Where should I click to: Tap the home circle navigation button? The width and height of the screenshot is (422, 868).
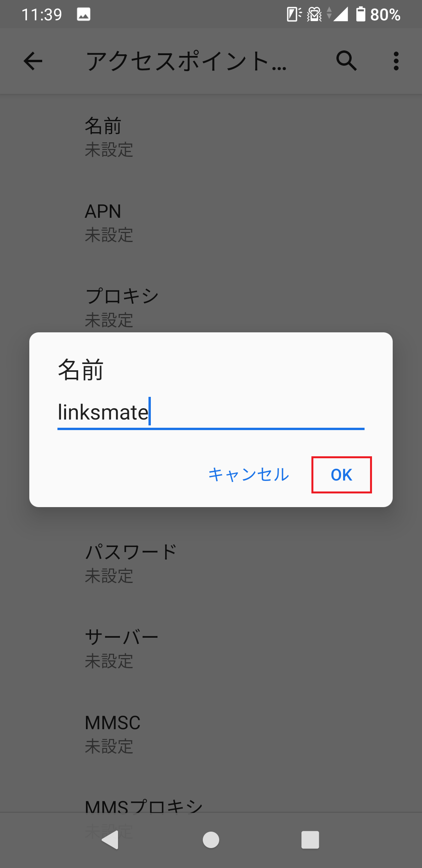coord(211,839)
